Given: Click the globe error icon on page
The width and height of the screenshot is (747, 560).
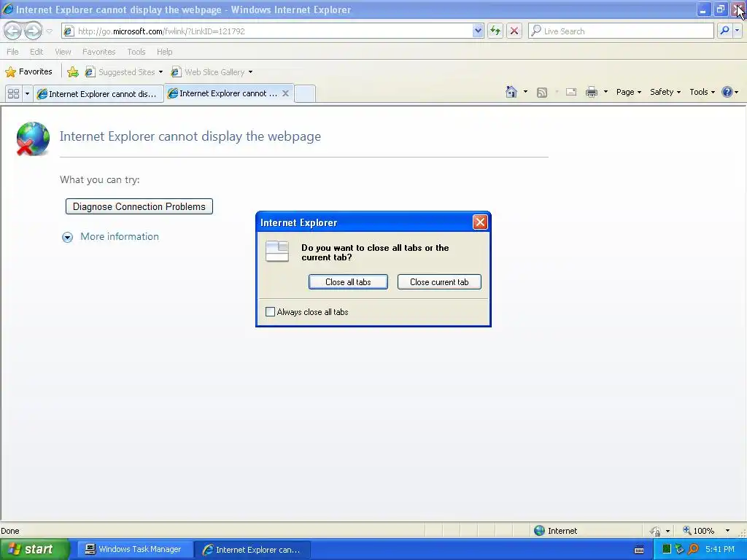Looking at the screenshot, I should coord(32,139).
